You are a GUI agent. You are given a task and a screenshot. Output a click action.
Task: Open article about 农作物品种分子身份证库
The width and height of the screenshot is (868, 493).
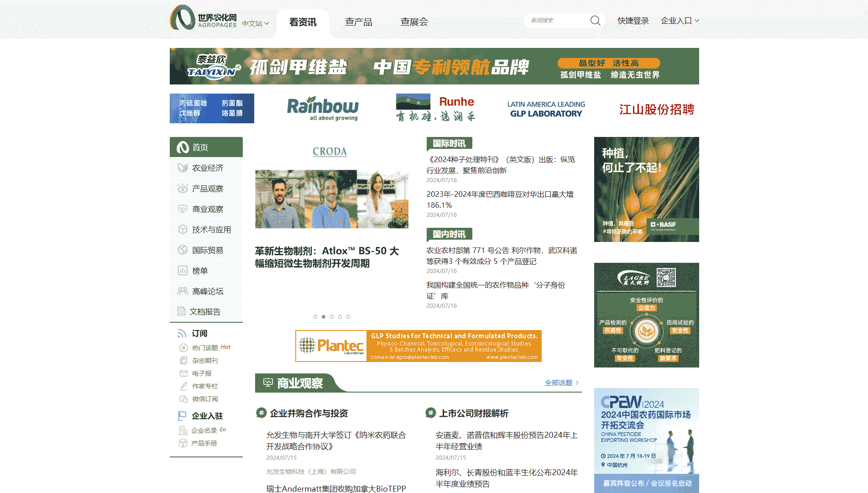click(496, 290)
